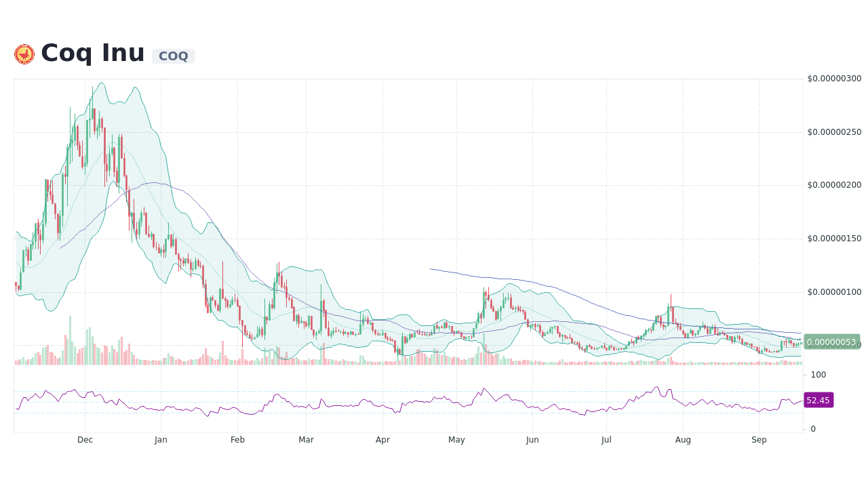Image resolution: width=868 pixels, height=488 pixels.
Task: Click the Coq Inu title heading
Action: tap(92, 53)
